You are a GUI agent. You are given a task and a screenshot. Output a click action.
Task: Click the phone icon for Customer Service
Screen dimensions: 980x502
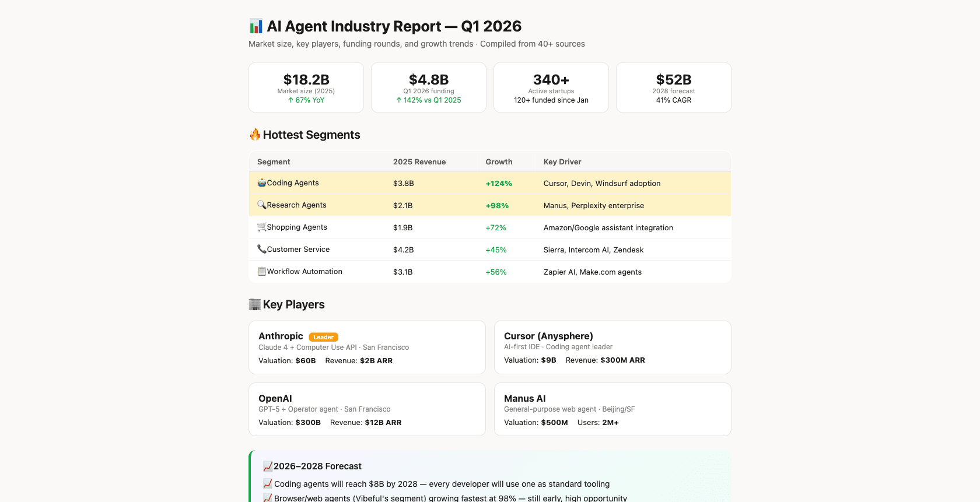pos(262,249)
